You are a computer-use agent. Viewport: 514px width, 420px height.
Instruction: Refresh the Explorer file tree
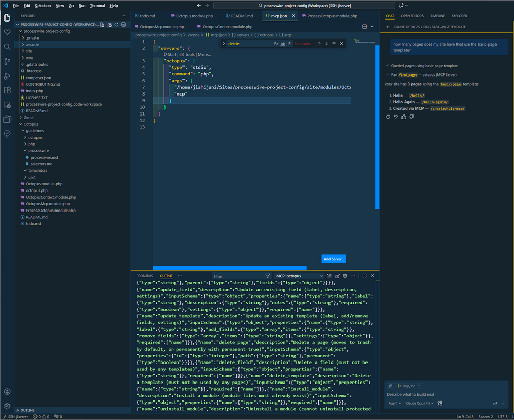[117, 24]
